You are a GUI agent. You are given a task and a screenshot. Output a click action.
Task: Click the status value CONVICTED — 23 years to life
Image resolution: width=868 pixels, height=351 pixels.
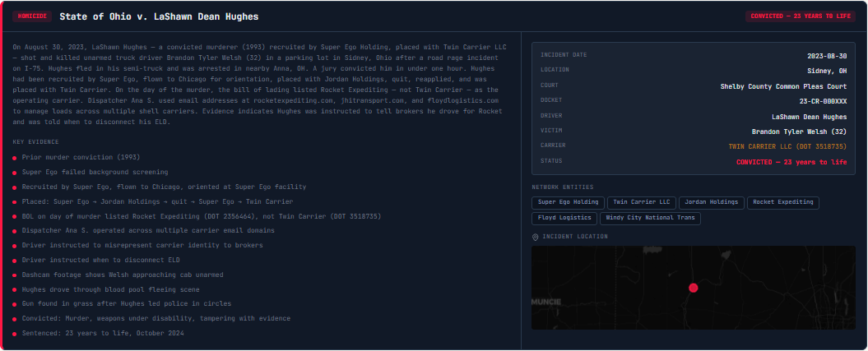(x=791, y=162)
